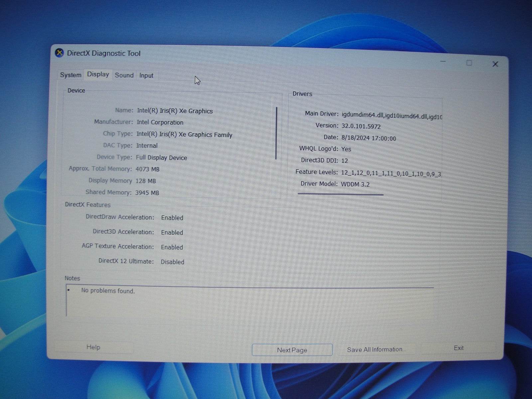Advance using the Next Page button

tap(292, 350)
